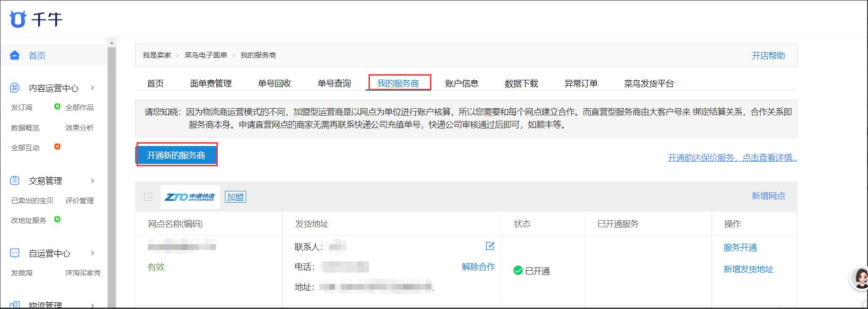868x309 pixels.
Task: Click the 解除合作 link
Action: (478, 267)
